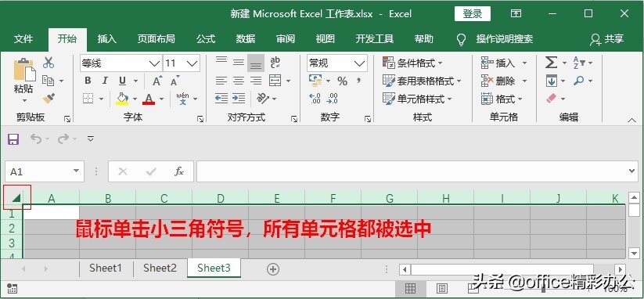Click Fill down arrow icon
The image size is (644, 299).
[x=551, y=81]
